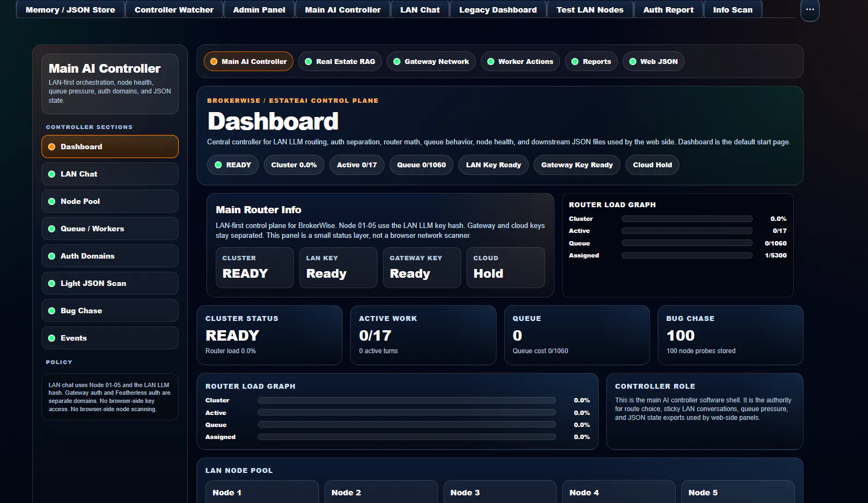Open the Admin Panel tab
Image resolution: width=868 pixels, height=503 pixels.
259,10
